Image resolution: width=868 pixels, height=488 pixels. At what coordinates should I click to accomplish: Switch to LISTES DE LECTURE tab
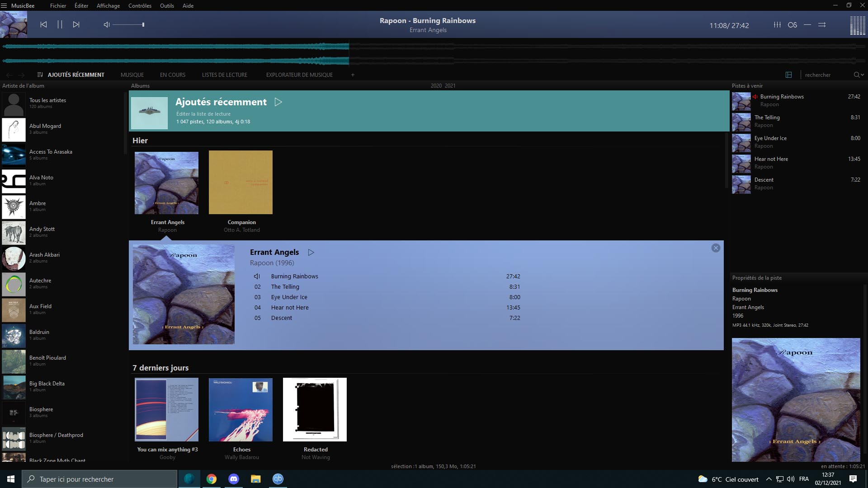click(225, 75)
